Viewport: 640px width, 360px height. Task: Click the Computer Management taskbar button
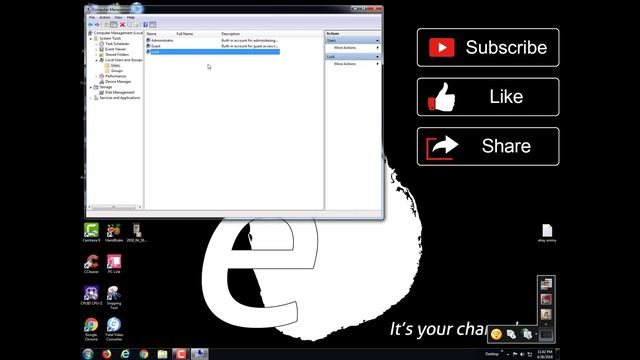[x=200, y=354]
